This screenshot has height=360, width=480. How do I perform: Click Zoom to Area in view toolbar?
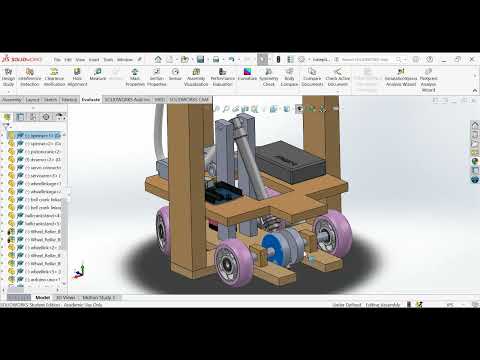pos(226,109)
